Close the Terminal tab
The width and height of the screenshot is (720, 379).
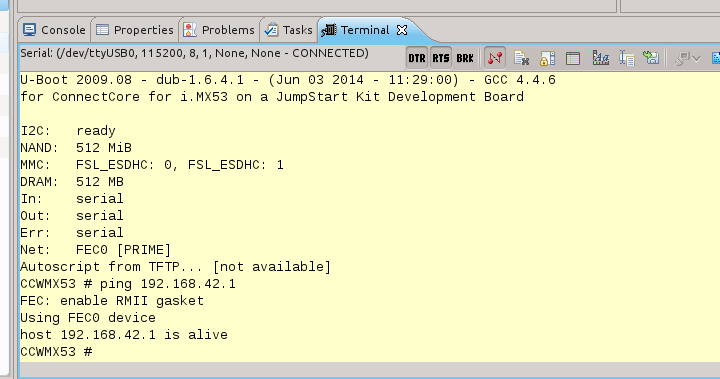pos(402,30)
